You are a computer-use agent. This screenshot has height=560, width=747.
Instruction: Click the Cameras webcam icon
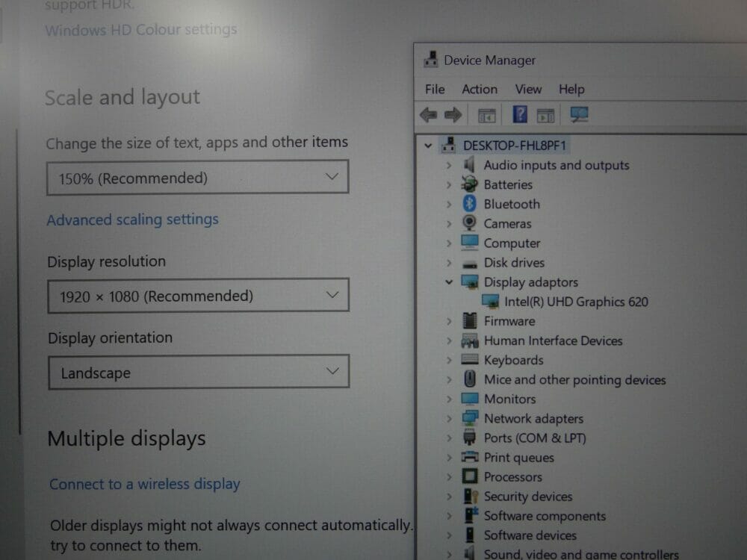pos(469,223)
